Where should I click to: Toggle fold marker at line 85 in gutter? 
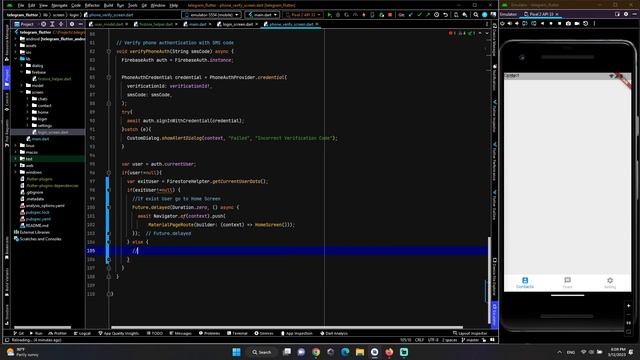tap(109, 77)
